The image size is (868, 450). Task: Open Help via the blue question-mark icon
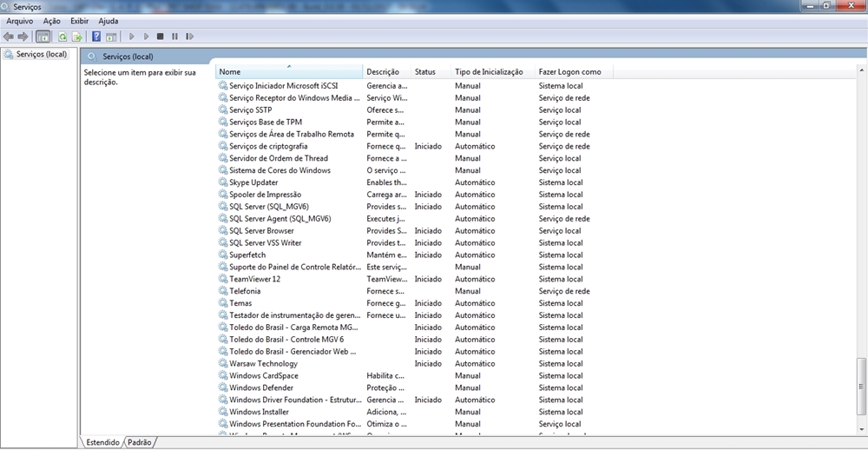coord(96,36)
